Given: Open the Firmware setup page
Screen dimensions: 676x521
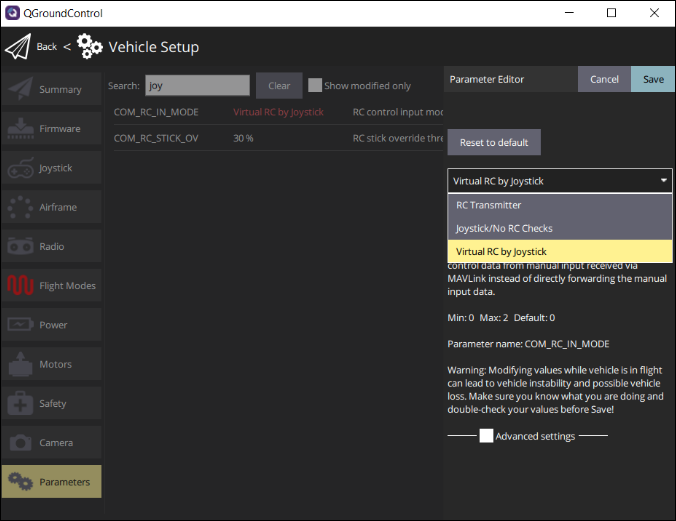Looking at the screenshot, I should [51, 128].
